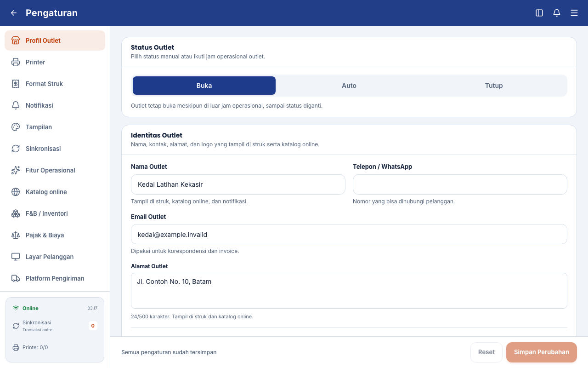The width and height of the screenshot is (588, 368).
Task: Open Sinkronisasi settings from sidebar
Action: pyautogui.click(x=55, y=149)
